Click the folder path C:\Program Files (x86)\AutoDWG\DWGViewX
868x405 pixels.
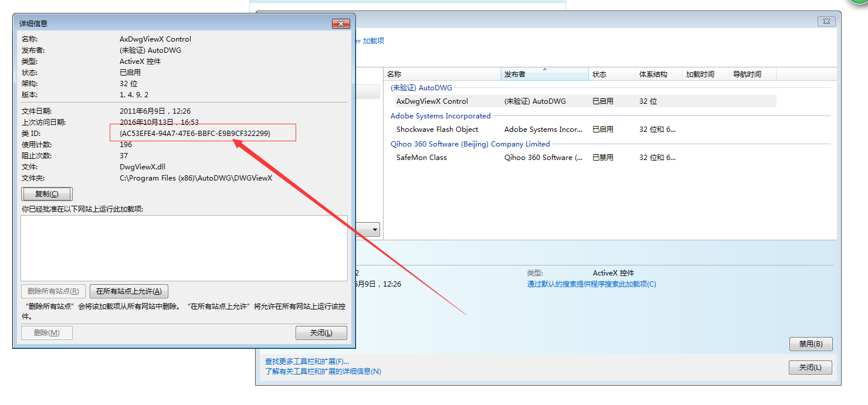pos(196,178)
